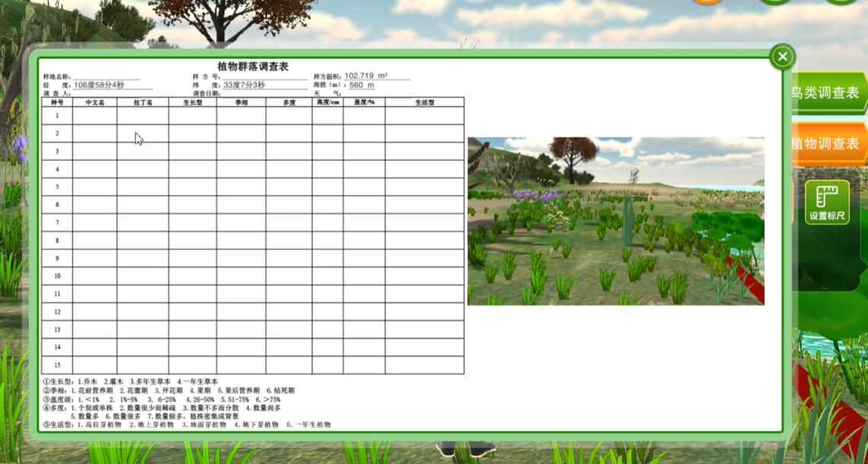Click the ③盖度级 legend line
Viewport: 868px width, 464px height.
[x=161, y=399]
